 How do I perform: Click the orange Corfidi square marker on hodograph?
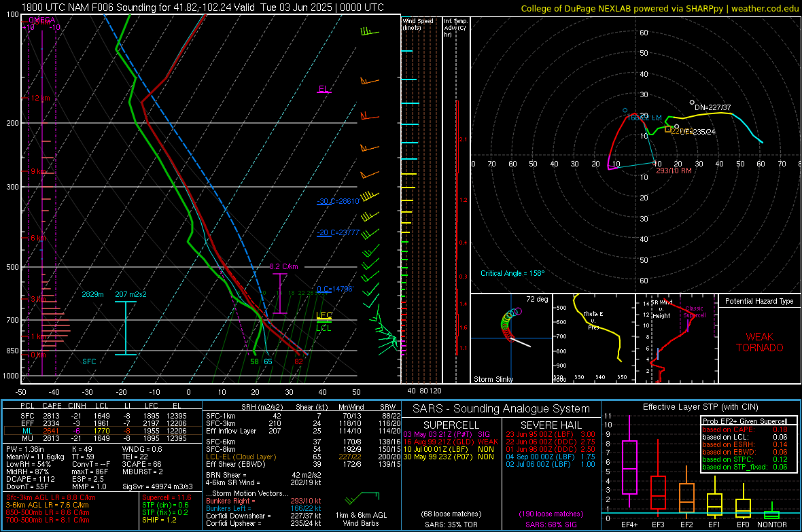668,129
